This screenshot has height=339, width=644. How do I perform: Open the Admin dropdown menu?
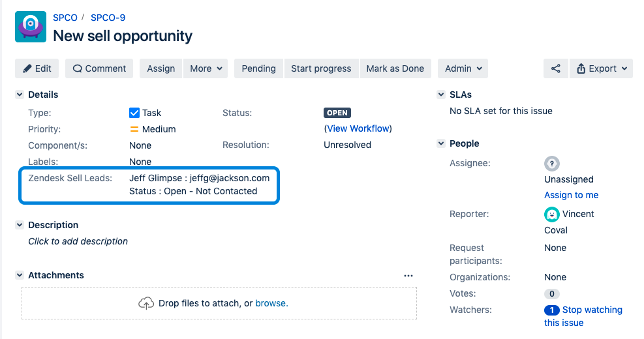(463, 68)
